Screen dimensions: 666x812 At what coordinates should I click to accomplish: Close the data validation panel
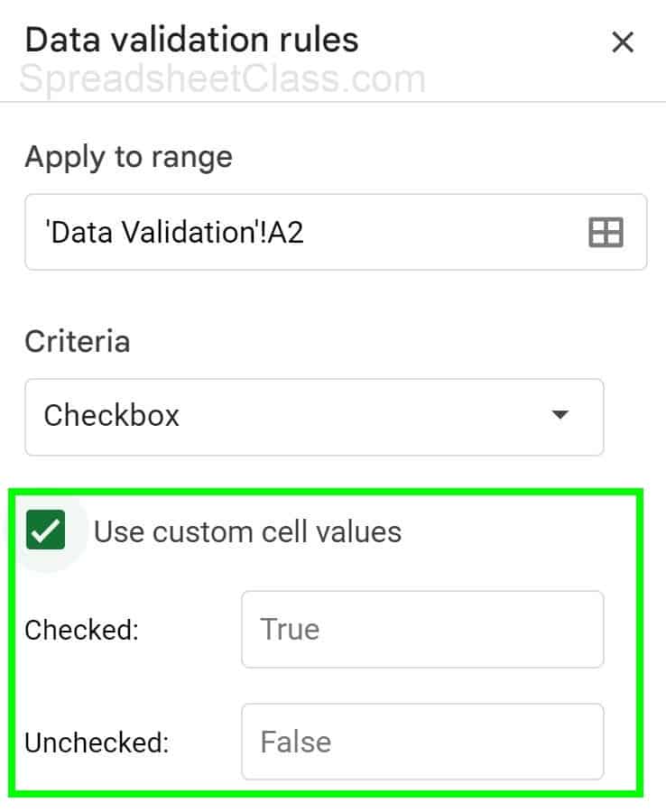[x=623, y=42]
